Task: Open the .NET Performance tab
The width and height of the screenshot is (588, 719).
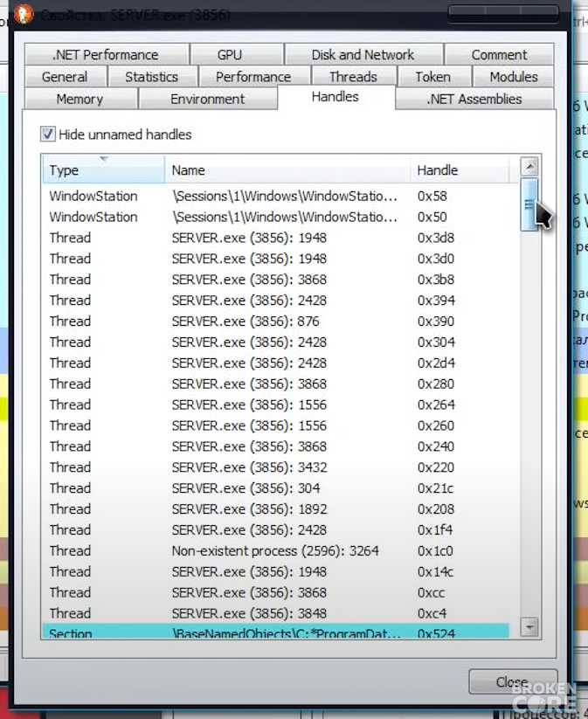Action: pyautogui.click(x=107, y=54)
